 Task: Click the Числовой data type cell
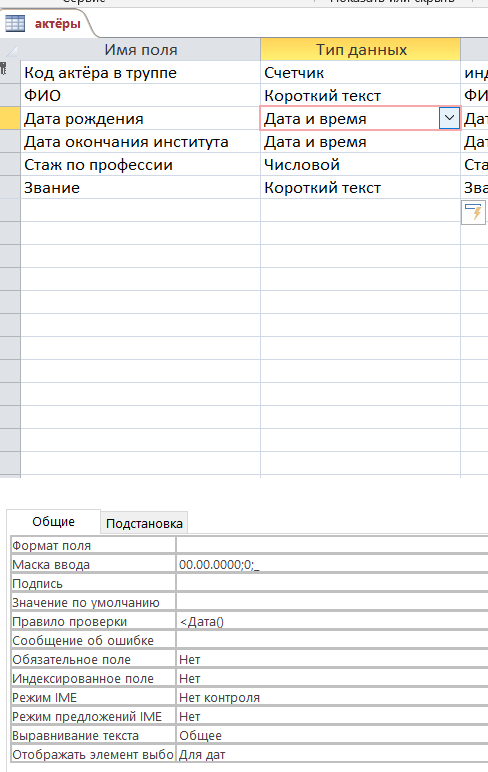click(360, 164)
